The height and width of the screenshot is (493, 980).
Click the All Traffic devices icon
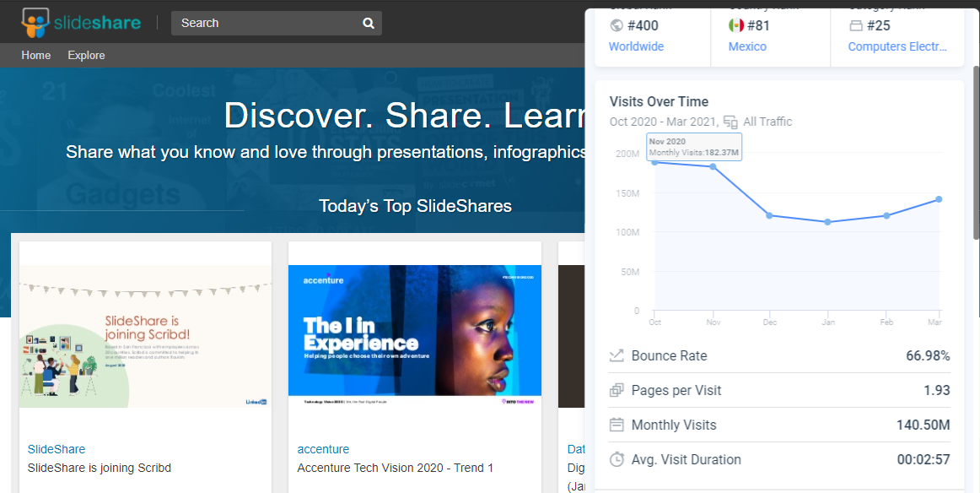[730, 122]
